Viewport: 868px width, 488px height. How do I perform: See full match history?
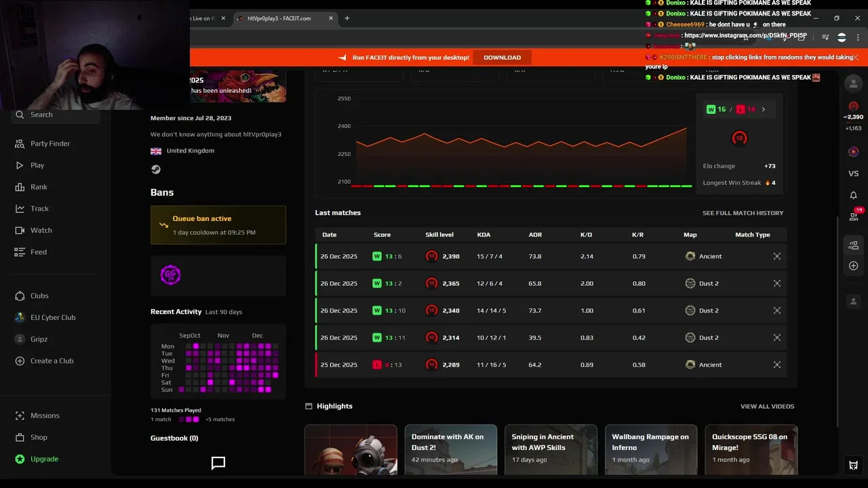click(743, 213)
